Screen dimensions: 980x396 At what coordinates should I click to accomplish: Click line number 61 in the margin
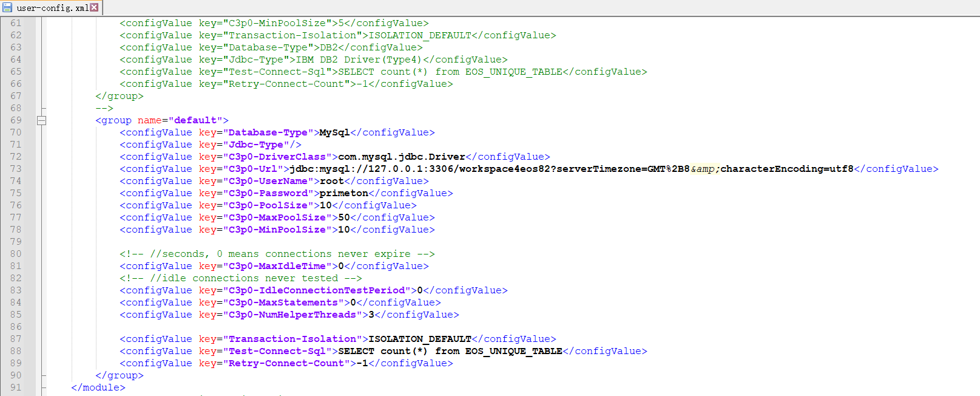pos(16,23)
